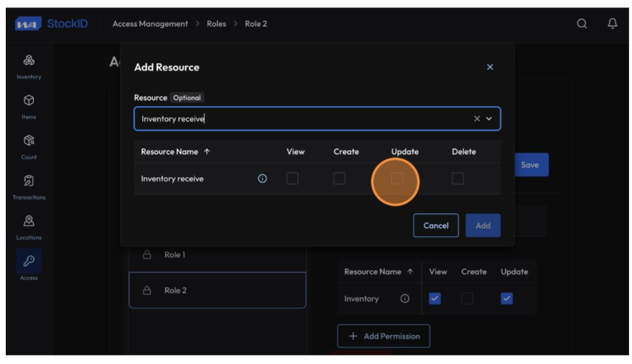Viewport: 632px width, 364px height.
Task: Click the Delete column header in dialog
Action: point(463,152)
